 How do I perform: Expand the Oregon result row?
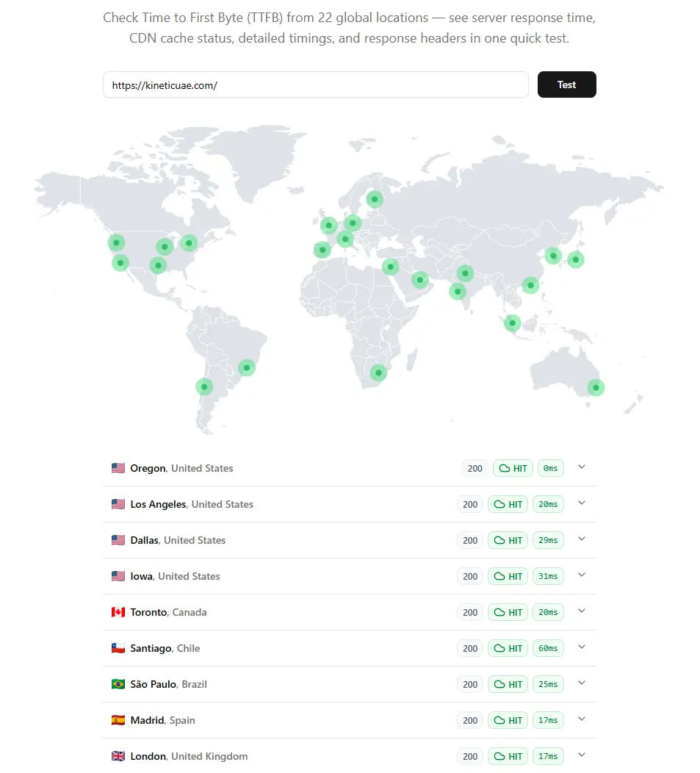click(x=582, y=467)
